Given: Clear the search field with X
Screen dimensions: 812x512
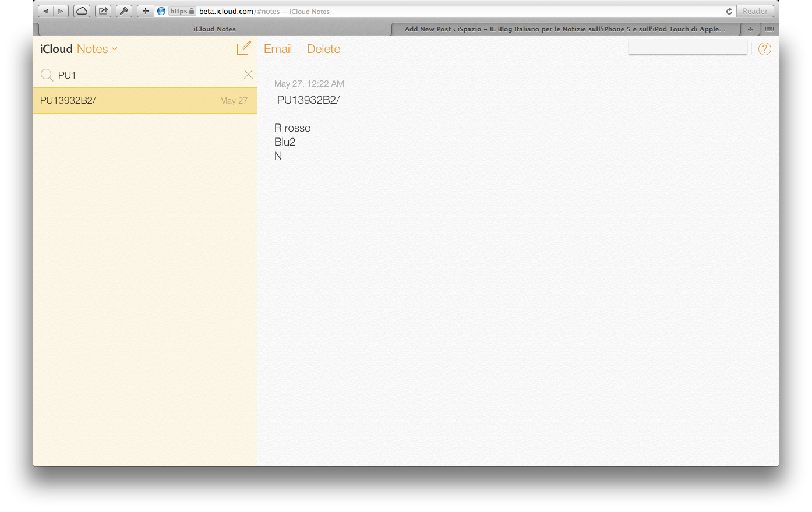Looking at the screenshot, I should (248, 75).
